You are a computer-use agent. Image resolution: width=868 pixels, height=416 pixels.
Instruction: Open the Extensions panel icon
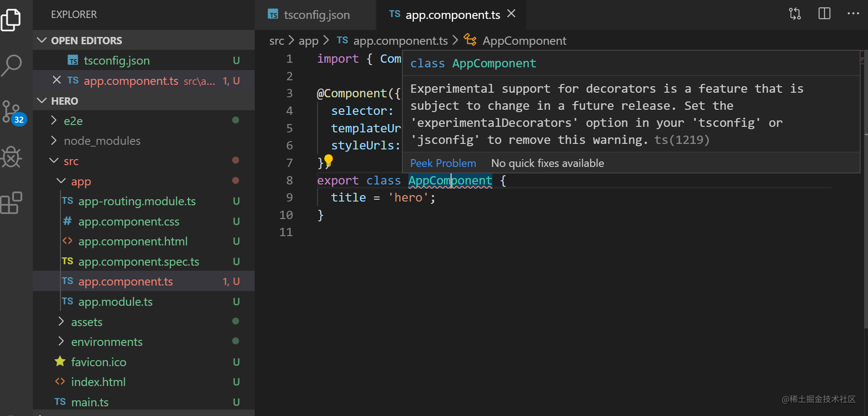(x=11, y=202)
